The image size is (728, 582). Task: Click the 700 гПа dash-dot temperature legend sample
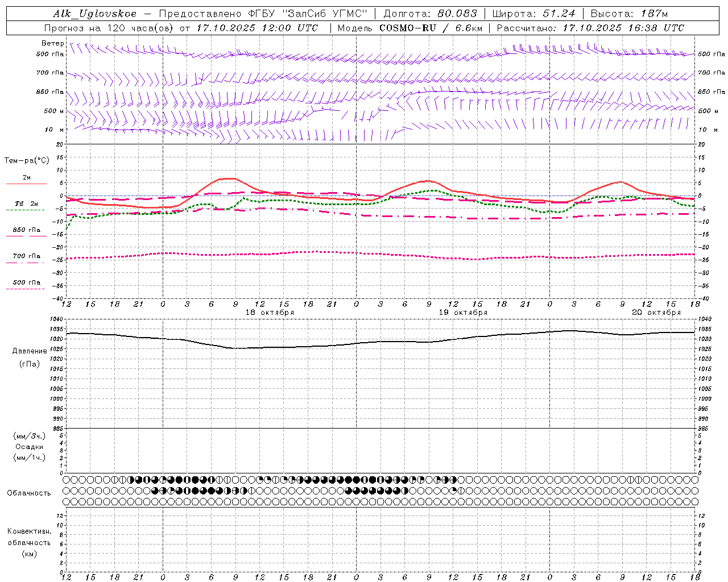[x=26, y=262]
